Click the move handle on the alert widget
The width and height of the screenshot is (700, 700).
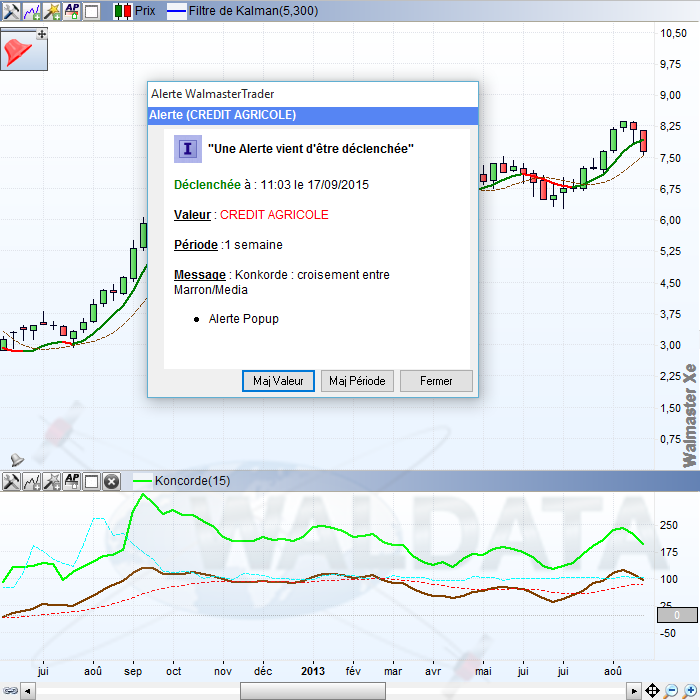pyautogui.click(x=42, y=34)
